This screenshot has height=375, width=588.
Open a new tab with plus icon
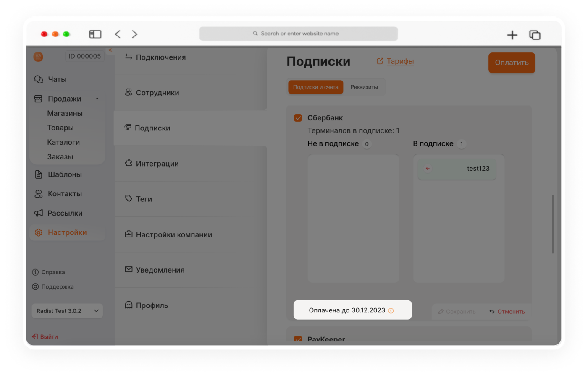(x=512, y=35)
